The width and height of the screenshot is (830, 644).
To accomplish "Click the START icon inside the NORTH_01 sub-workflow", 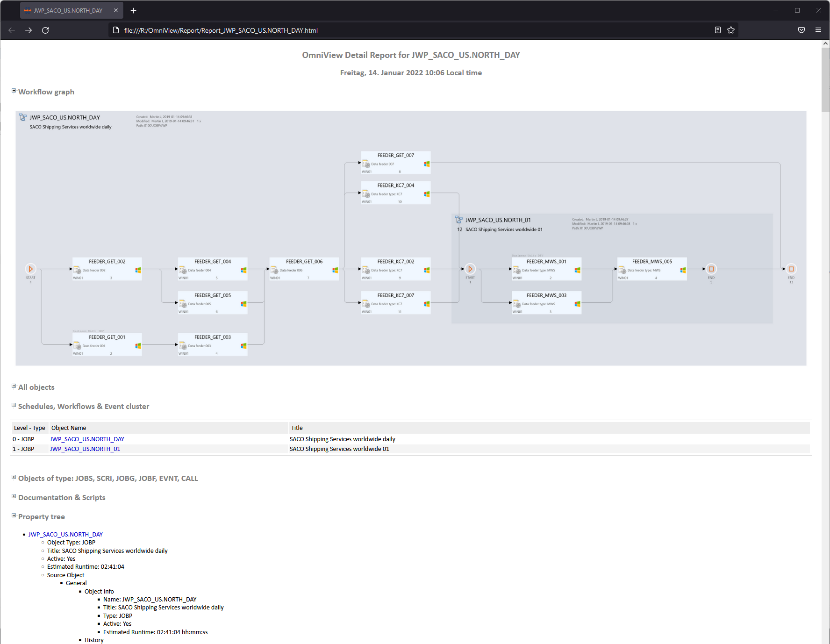I will click(x=470, y=269).
